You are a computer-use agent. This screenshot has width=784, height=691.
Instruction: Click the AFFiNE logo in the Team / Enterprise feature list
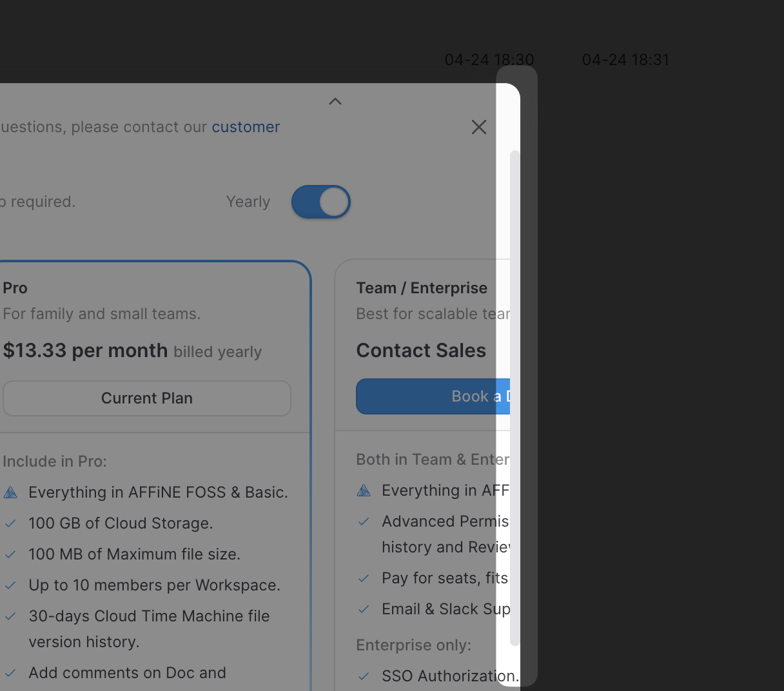coord(364,491)
